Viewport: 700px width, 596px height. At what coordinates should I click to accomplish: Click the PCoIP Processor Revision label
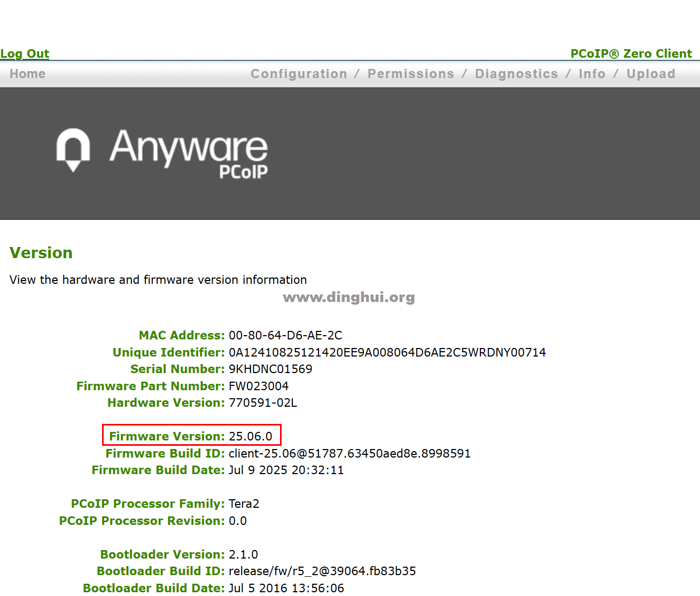(142, 521)
